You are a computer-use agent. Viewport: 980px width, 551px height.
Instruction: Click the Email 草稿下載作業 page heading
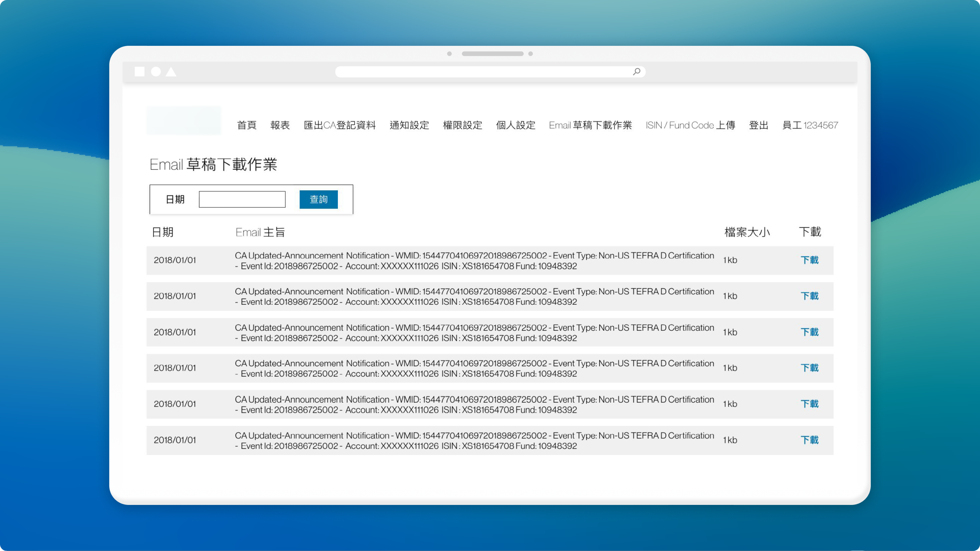click(213, 164)
